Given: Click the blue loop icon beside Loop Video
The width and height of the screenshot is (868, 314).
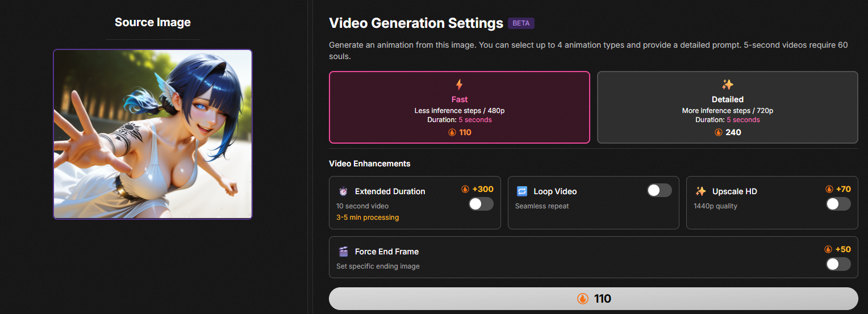Looking at the screenshot, I should click(522, 191).
